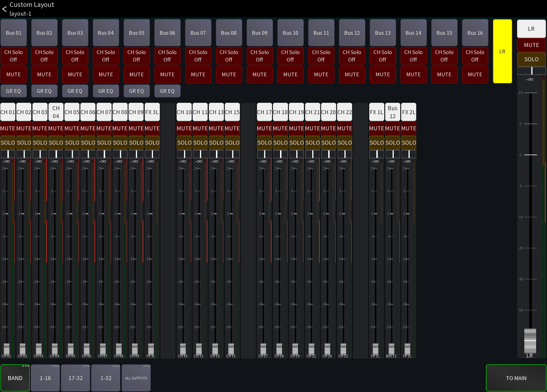Solo the LR master output
This screenshot has height=392, width=547.
click(x=531, y=59)
